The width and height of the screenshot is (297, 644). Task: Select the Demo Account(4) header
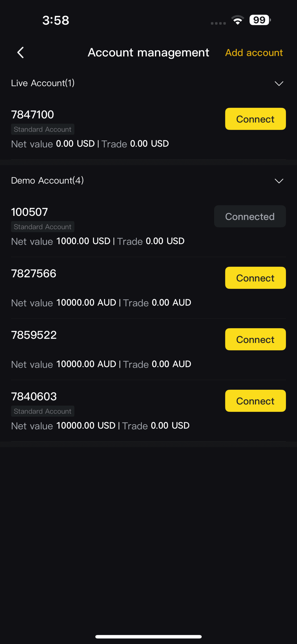pyautogui.click(x=47, y=181)
